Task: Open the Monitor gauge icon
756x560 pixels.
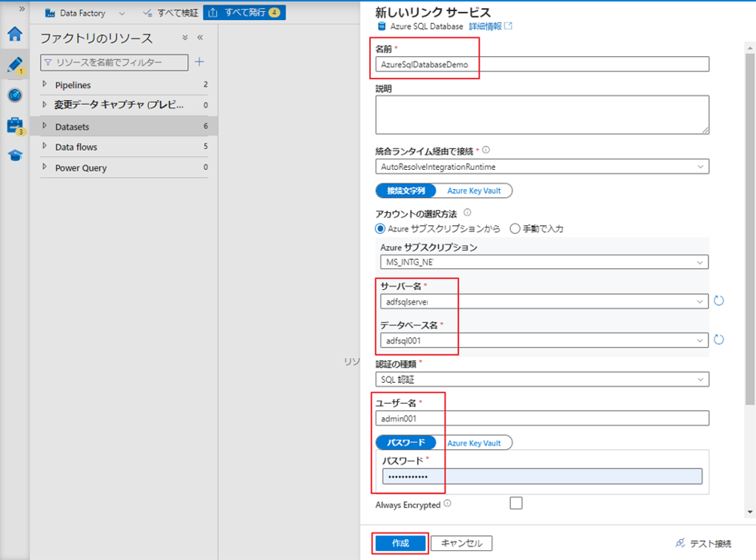Action: click(x=14, y=95)
